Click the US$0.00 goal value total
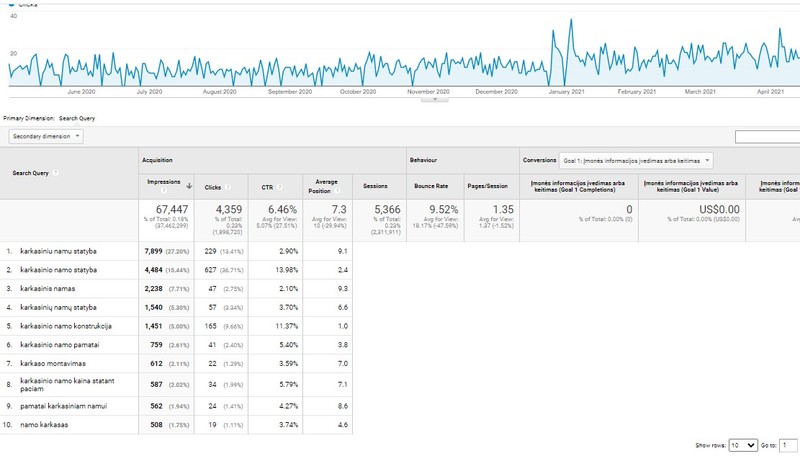 pos(719,210)
